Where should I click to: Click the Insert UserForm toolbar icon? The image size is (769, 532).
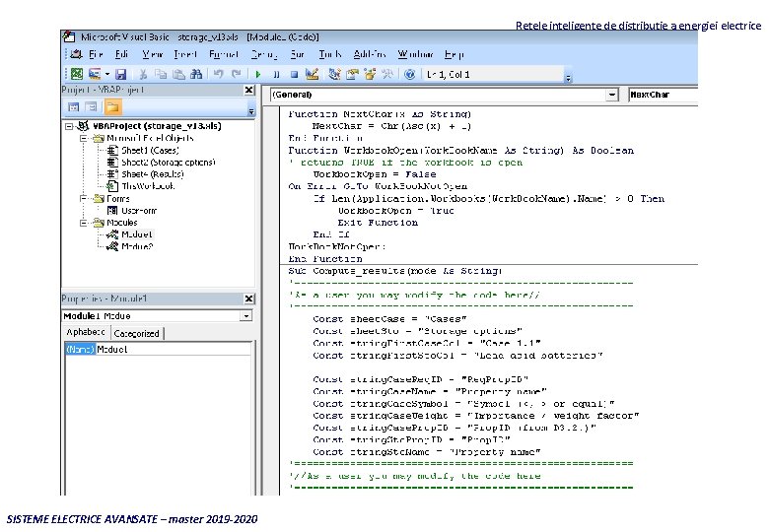point(95,74)
